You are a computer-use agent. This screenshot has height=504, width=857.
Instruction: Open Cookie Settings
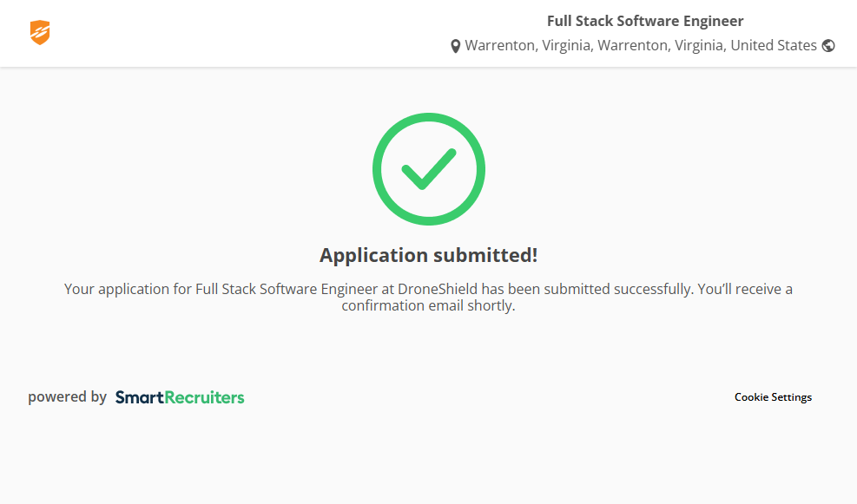point(773,397)
